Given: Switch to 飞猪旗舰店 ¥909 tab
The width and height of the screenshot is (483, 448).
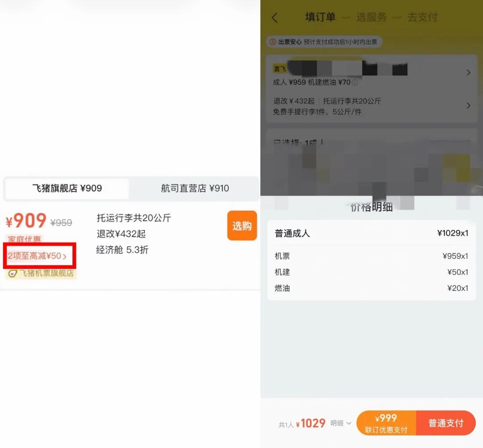Looking at the screenshot, I should click(x=67, y=188).
